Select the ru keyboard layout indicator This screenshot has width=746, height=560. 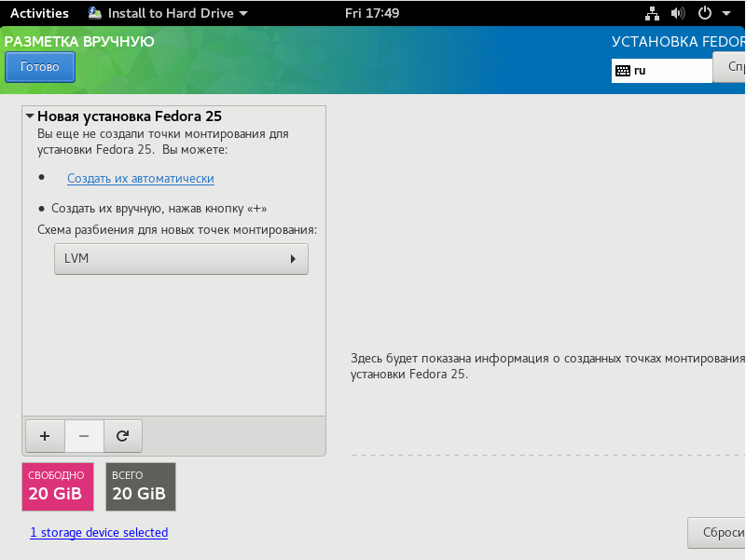[662, 71]
